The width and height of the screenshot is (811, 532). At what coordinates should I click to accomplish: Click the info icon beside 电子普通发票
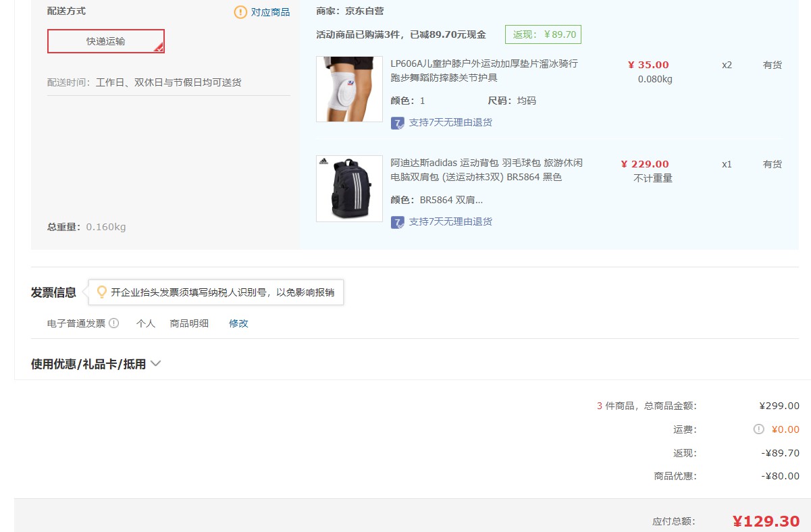(x=113, y=323)
